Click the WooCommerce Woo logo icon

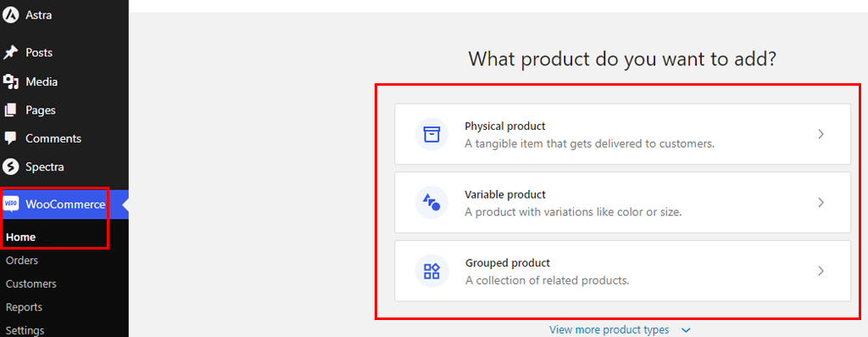(11, 205)
